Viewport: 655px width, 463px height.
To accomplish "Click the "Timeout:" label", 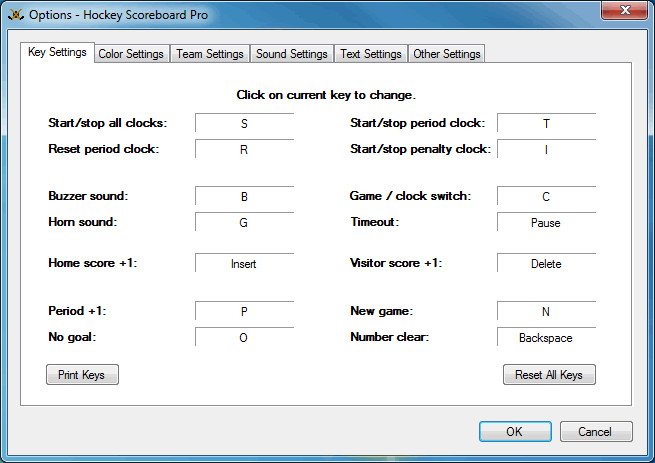I will click(x=375, y=221).
